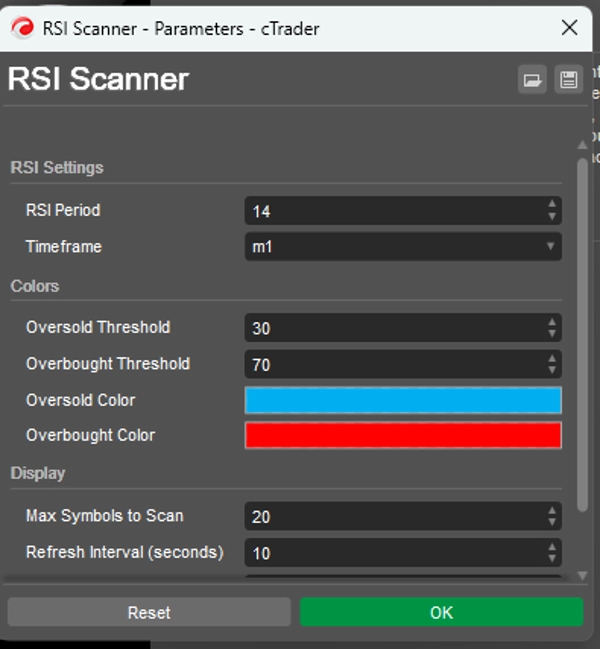Click the Refresh Interval (seconds) label
Image resolution: width=600 pixels, height=649 pixels.
click(125, 552)
